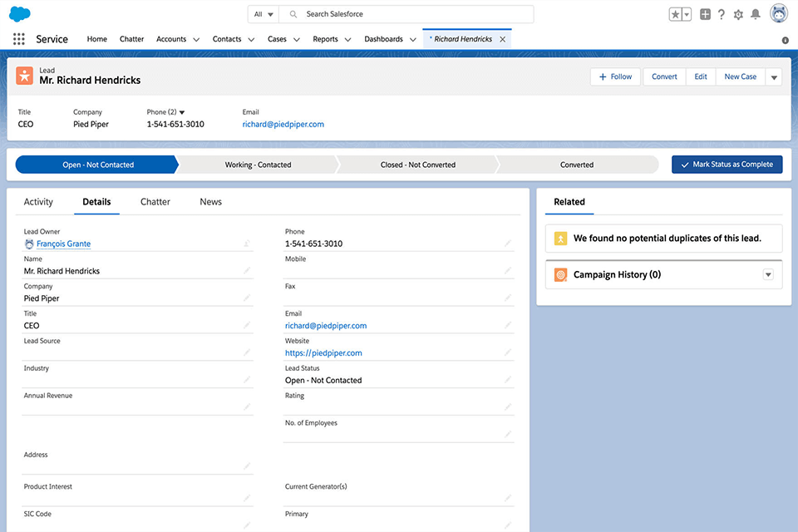Open the user profile avatar
The image size is (798, 532).
[779, 14]
